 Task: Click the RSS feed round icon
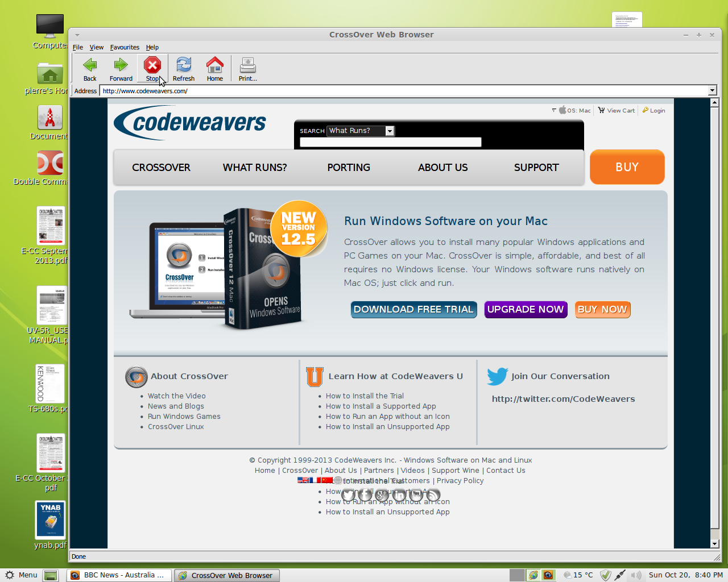pos(433,495)
